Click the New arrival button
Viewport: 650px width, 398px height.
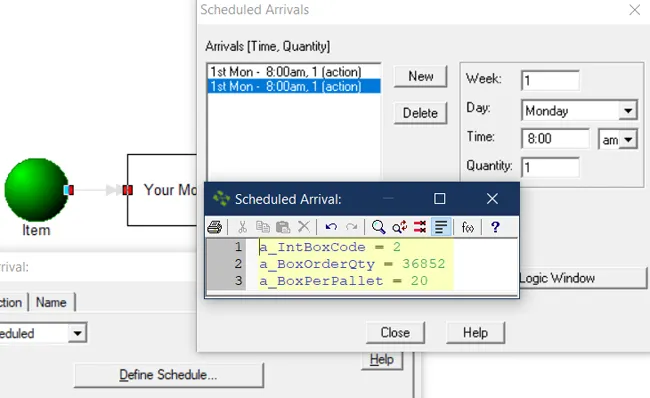click(x=420, y=76)
